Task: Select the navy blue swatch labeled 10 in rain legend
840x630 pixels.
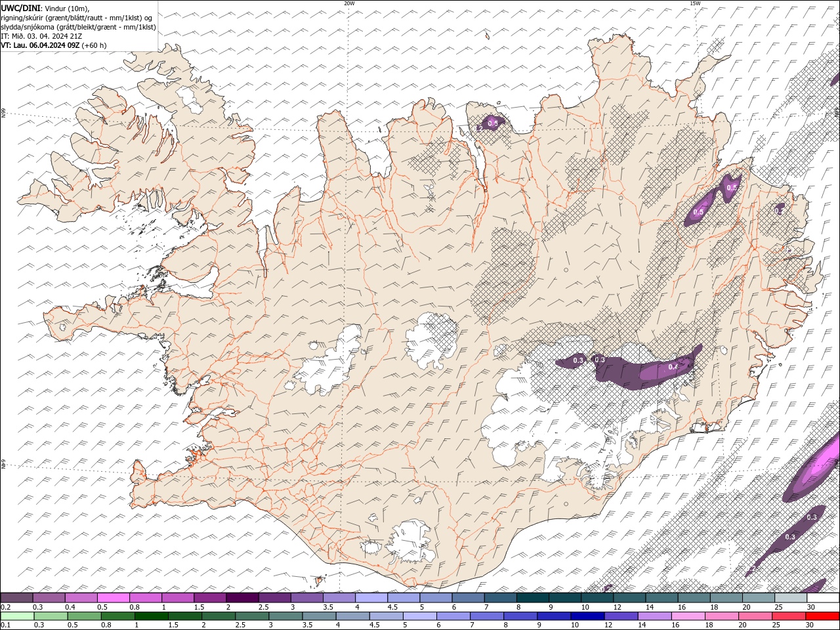Action: tap(587, 616)
